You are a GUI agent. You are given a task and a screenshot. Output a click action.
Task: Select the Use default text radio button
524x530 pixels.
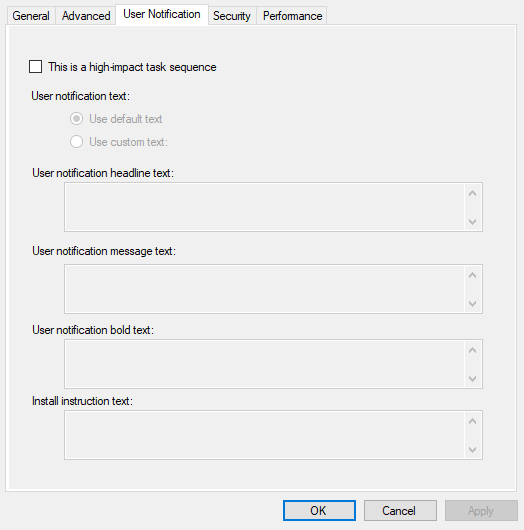coord(76,119)
